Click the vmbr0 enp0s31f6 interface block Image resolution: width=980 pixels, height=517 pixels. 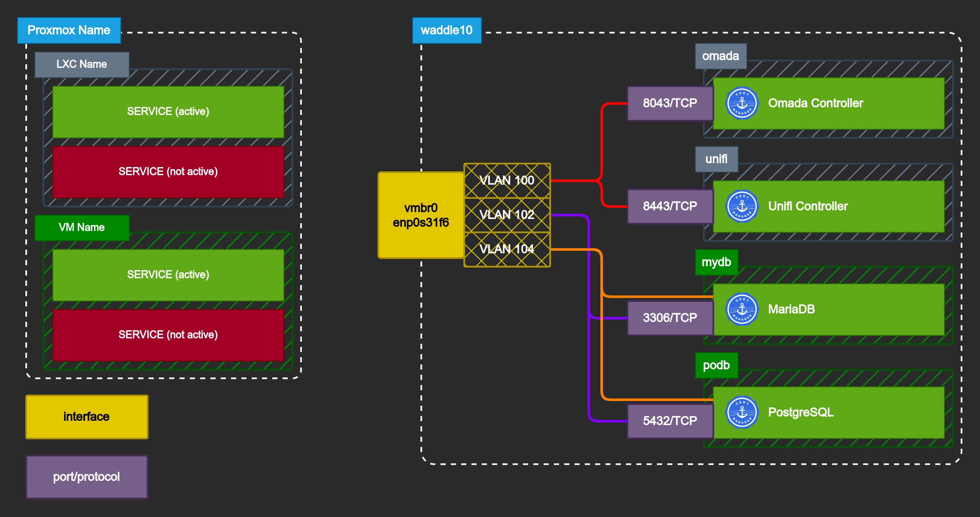[x=421, y=215]
